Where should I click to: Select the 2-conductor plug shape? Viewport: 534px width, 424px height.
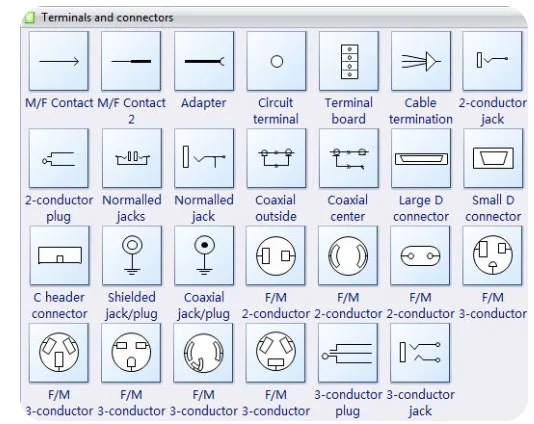coord(59,158)
